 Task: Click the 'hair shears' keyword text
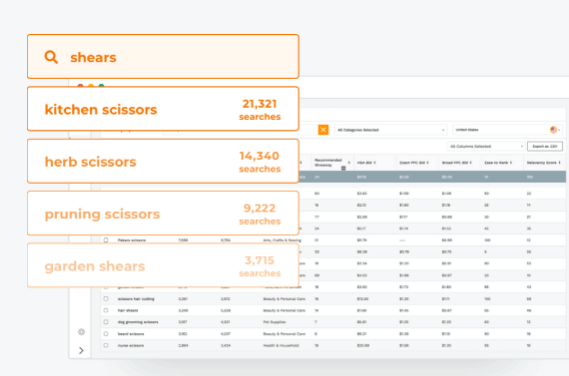[x=128, y=311]
